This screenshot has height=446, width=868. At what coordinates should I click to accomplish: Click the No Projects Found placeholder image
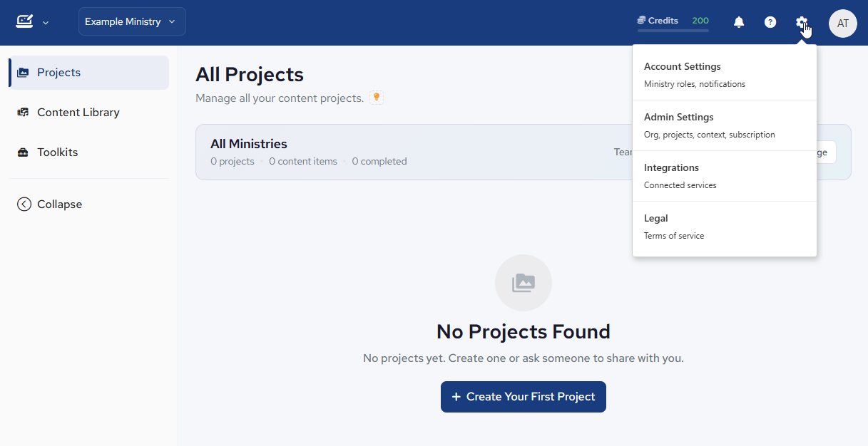point(524,283)
